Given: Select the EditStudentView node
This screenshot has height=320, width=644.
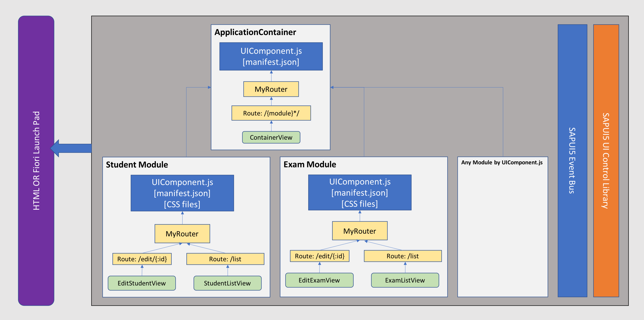Looking at the screenshot, I should [x=142, y=283].
